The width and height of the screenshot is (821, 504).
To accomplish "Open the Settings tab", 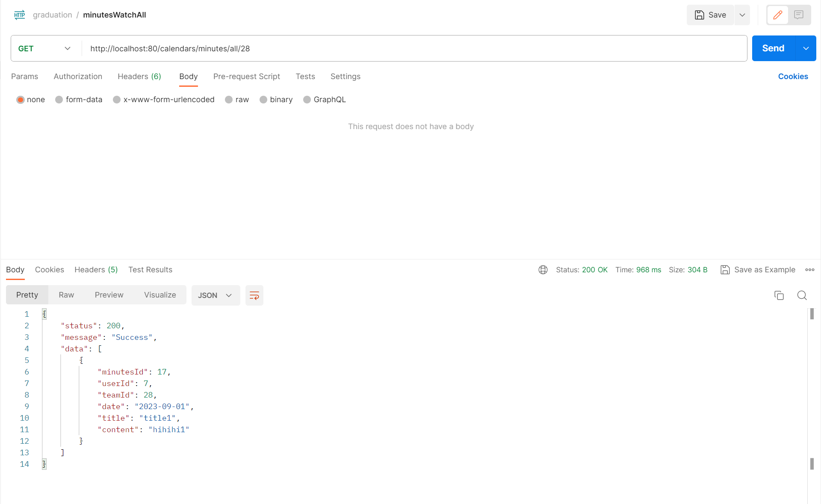I will click(x=346, y=77).
